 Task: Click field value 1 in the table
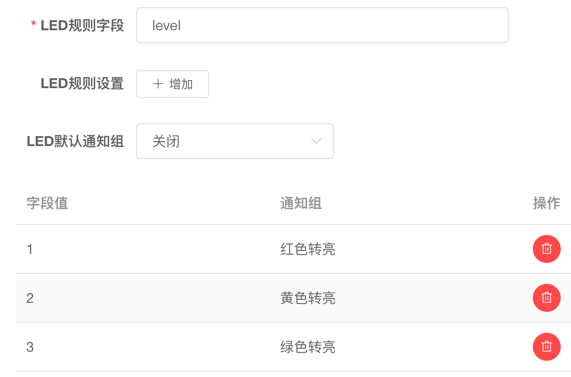tap(30, 249)
